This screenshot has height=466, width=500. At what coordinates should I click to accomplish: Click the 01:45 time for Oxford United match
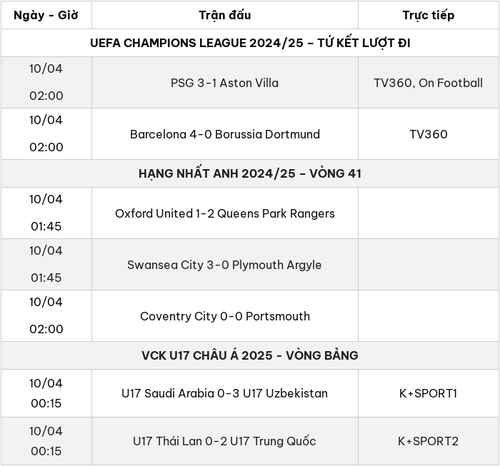(x=46, y=227)
